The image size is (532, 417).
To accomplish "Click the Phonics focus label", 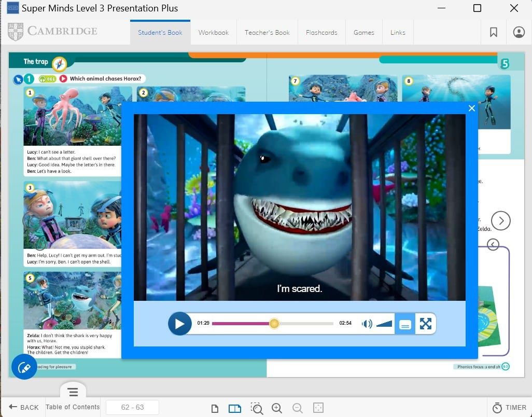I will point(479,367).
